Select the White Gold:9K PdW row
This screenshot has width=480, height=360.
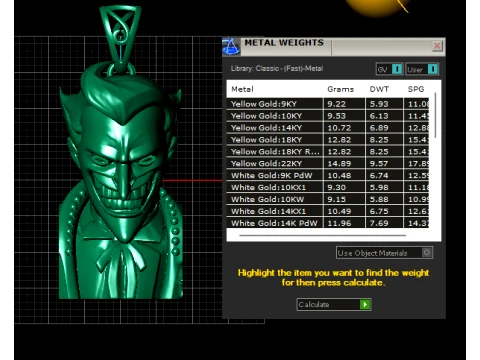tap(328, 175)
